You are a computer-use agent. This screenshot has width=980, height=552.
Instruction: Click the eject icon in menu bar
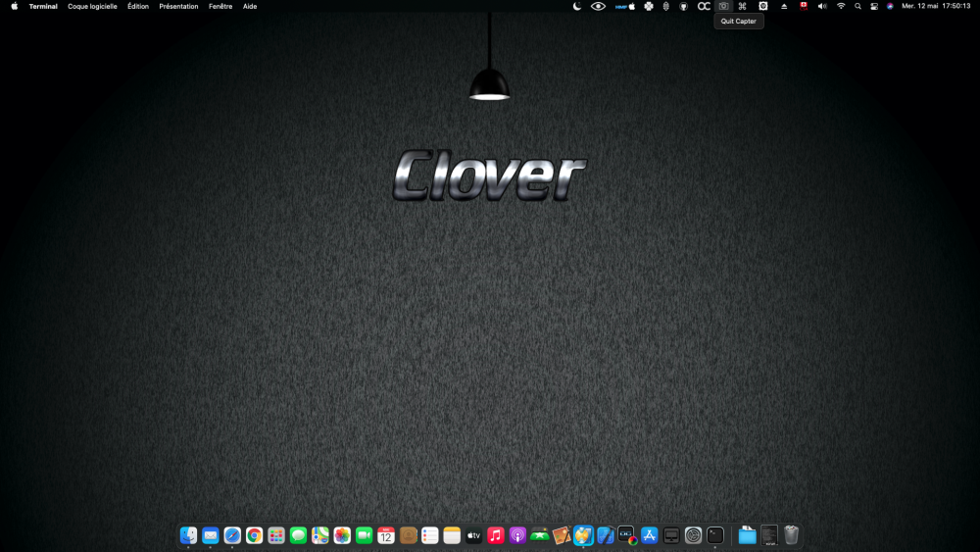784,6
